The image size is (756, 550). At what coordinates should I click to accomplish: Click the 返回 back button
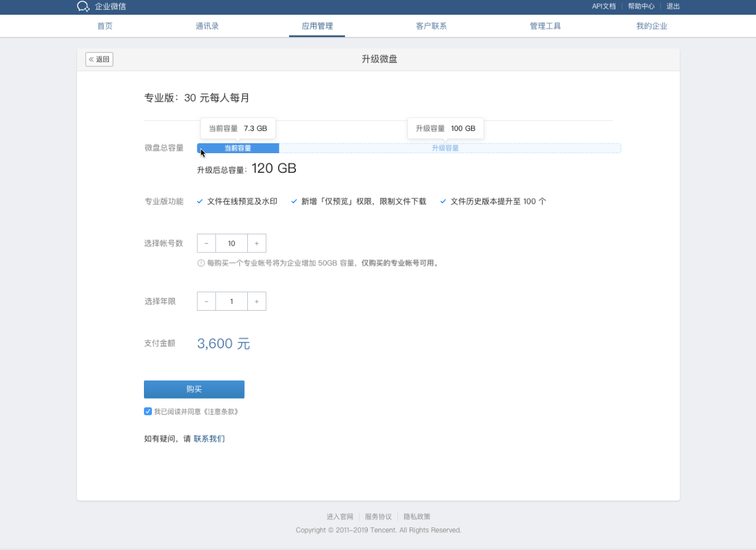[x=98, y=59]
